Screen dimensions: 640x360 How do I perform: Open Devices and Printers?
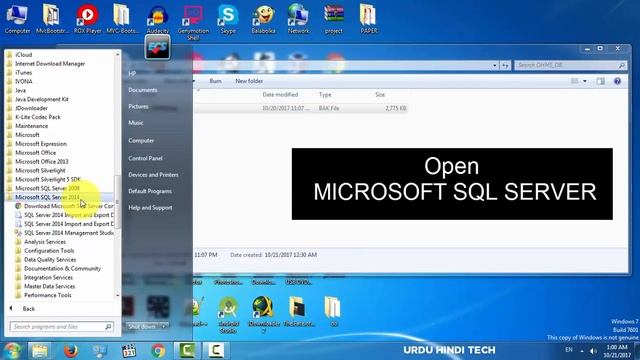tap(153, 175)
